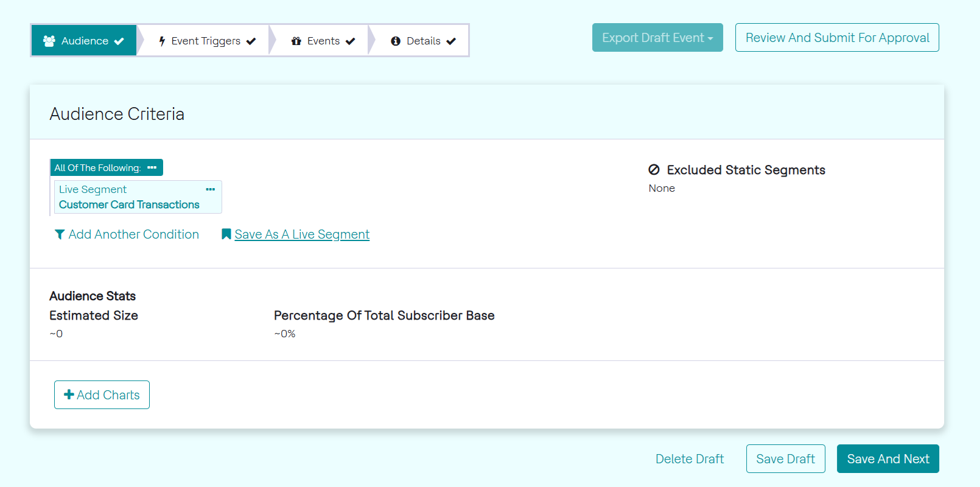Click the Event Triggers lightning bolt icon
Image resolution: width=980 pixels, height=487 pixels.
[162, 41]
